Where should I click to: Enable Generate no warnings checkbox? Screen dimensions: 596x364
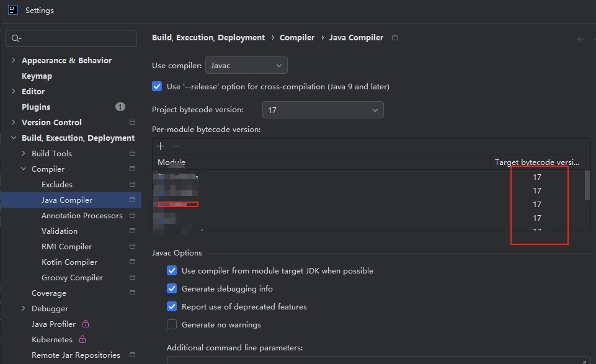[172, 324]
